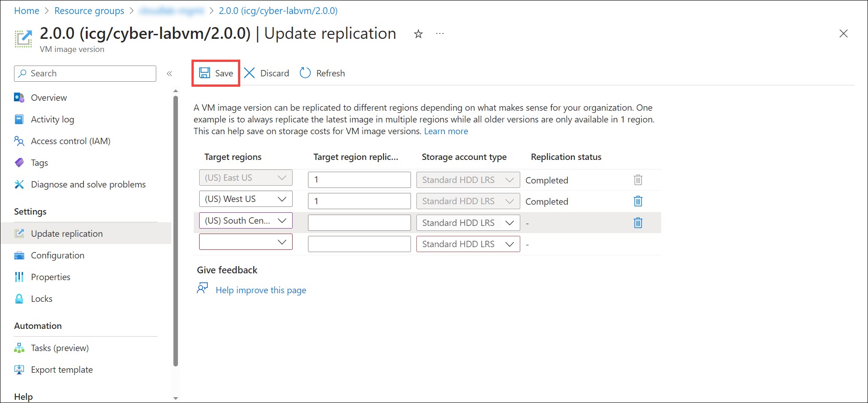868x403 pixels.
Task: Close the Update replication blade
Action: [843, 33]
